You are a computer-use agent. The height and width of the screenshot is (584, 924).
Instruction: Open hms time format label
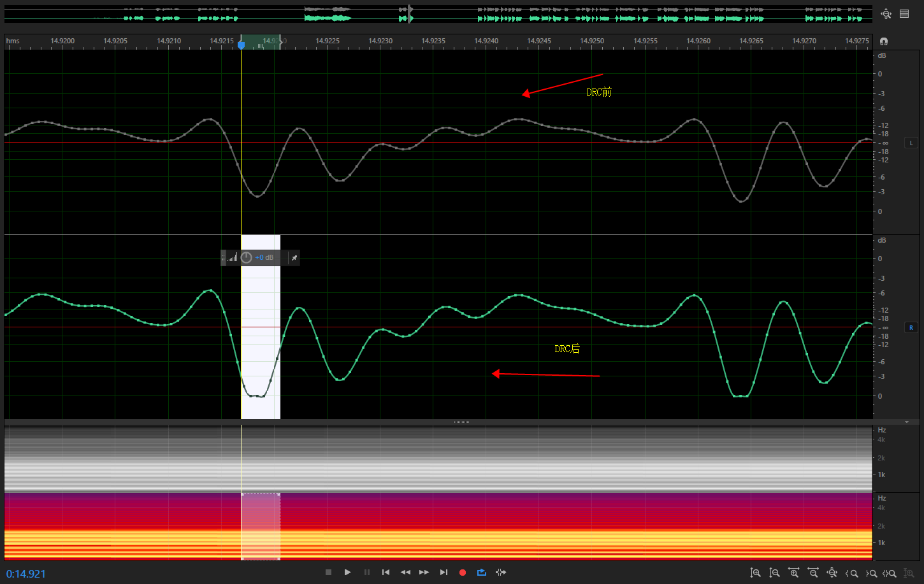pos(13,41)
